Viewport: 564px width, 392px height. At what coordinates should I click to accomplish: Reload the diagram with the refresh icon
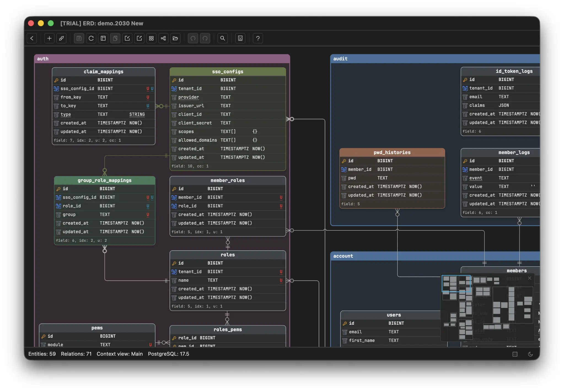(x=91, y=38)
